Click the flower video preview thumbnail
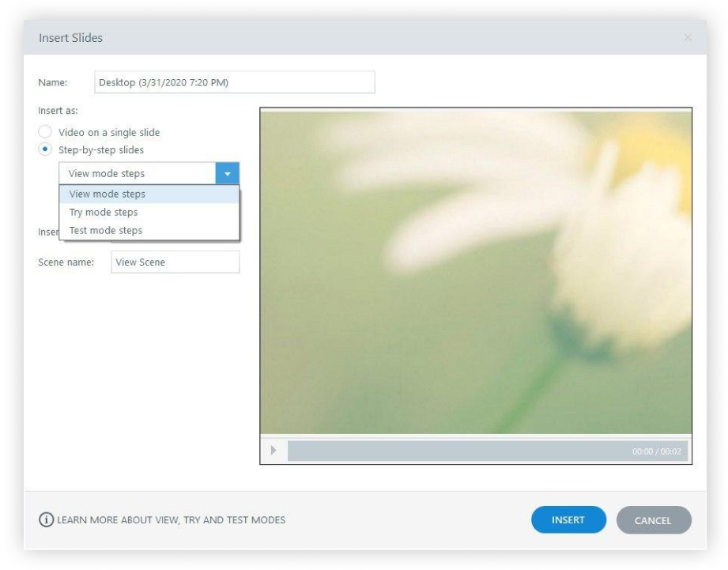The height and width of the screenshot is (570, 728). (x=476, y=273)
